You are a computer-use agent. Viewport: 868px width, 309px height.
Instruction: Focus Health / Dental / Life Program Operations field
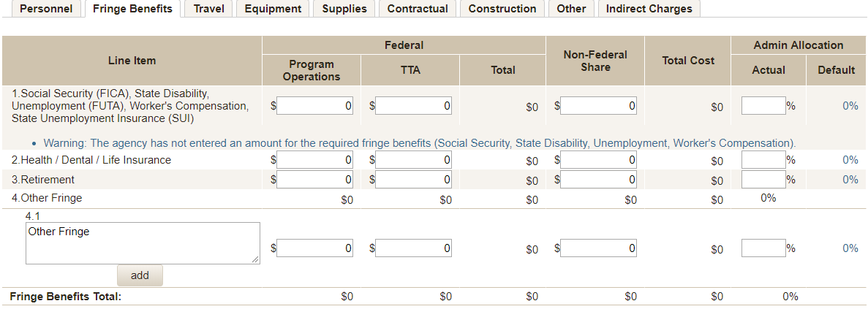tap(315, 160)
